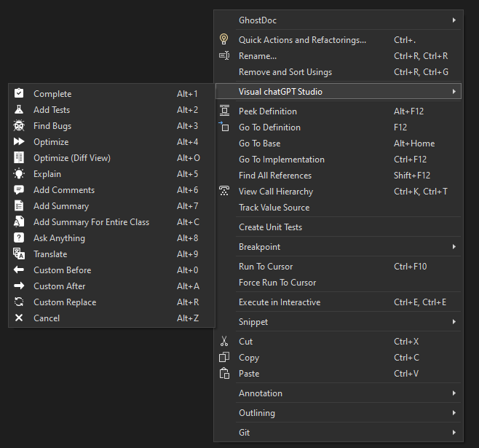Click the Alt+C shortcut text
Screen dimensions: 479x448
[x=188, y=222]
